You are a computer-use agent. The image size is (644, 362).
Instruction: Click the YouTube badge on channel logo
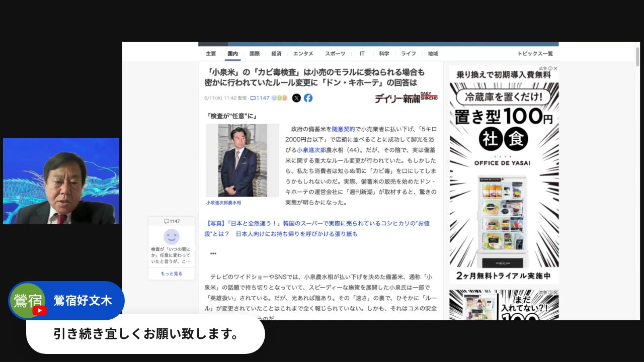[x=39, y=310]
